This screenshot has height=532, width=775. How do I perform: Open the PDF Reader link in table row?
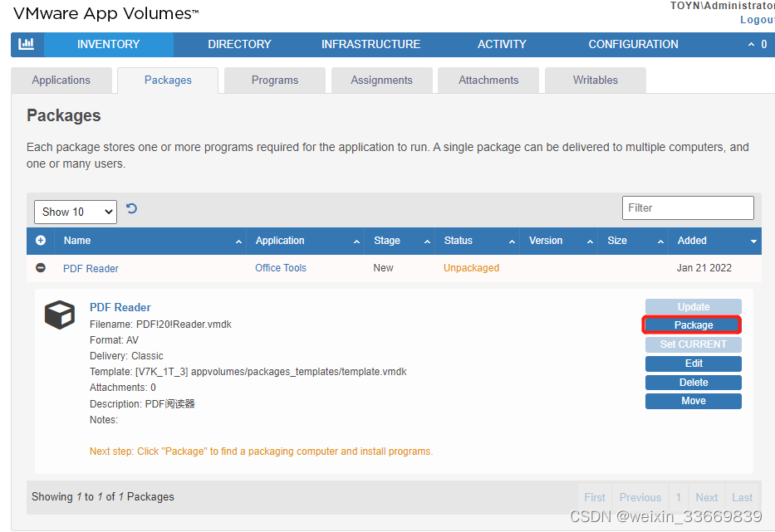91,269
